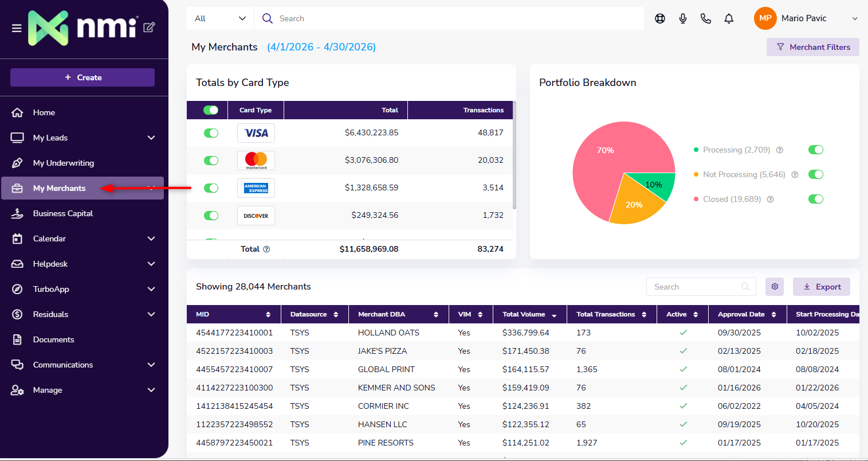868x461 pixels.
Task: Click the Merchant Filters button
Action: point(812,47)
